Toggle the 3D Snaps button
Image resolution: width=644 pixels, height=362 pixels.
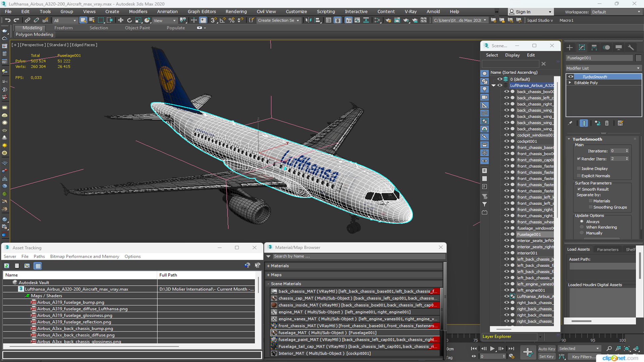213,20
